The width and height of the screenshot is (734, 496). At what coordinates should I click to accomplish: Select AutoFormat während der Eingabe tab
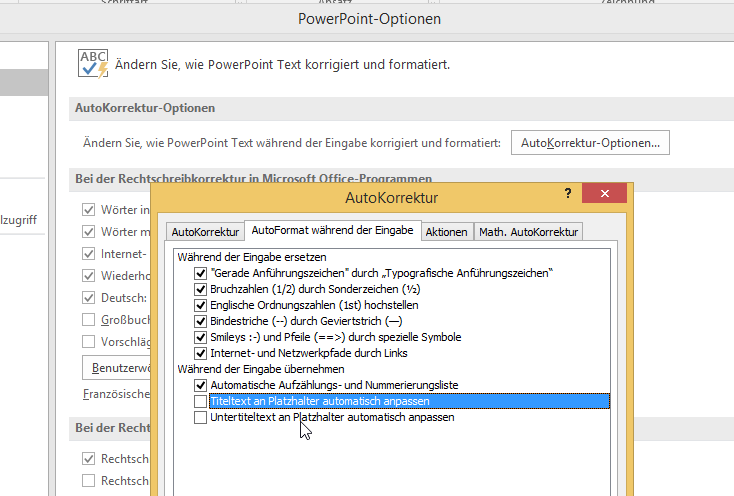click(x=332, y=230)
